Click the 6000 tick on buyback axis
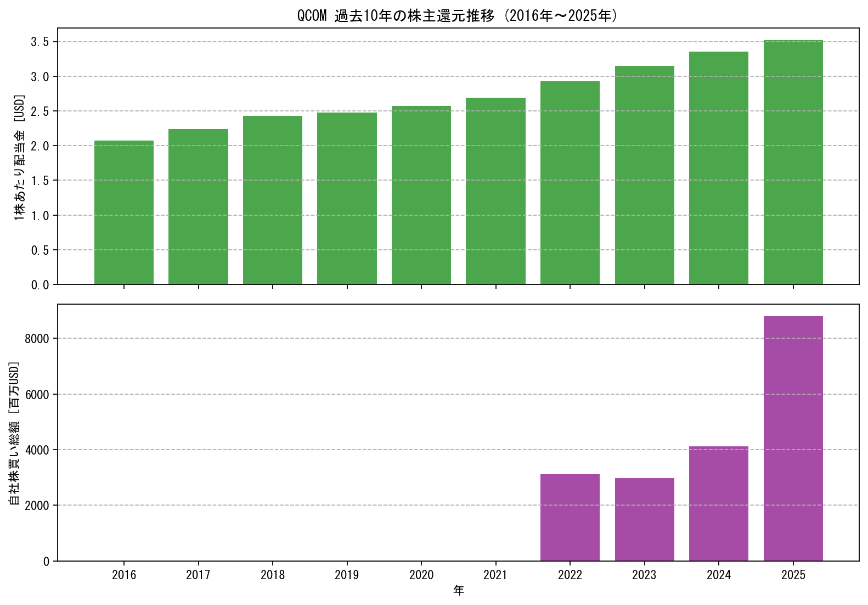This screenshot has height=605, width=868. [37, 395]
